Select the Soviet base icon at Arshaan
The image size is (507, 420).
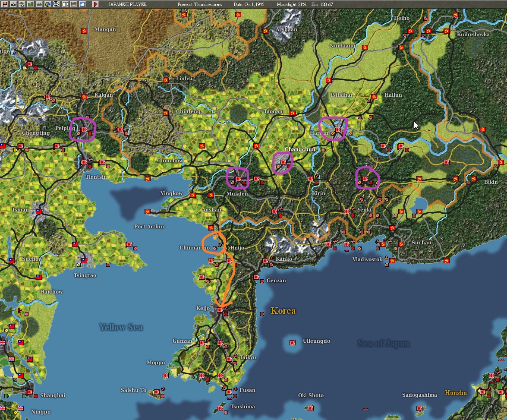tap(265, 31)
